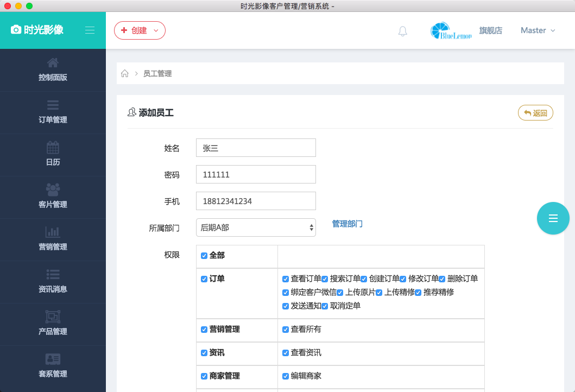Uncheck the 全部 permission checkbox
Viewport: 575px width, 392px height.
point(205,255)
